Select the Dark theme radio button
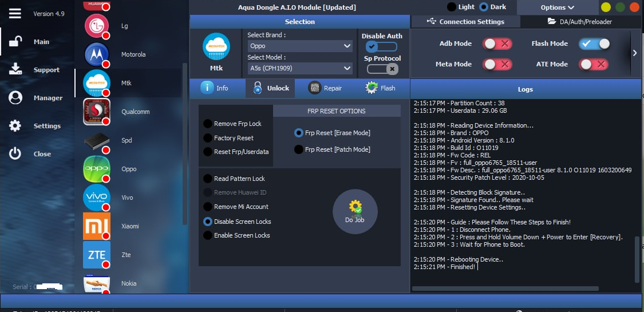The width and height of the screenshot is (644, 312). (484, 7)
